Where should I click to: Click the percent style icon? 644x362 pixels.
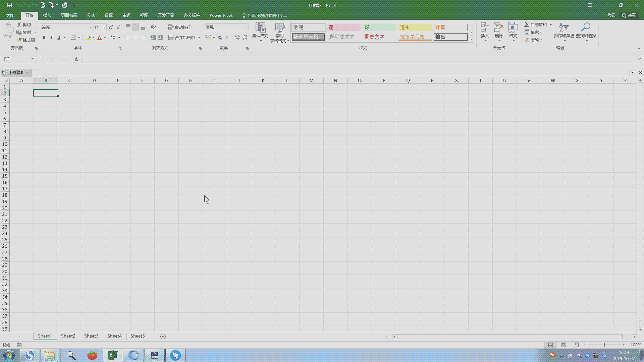pyautogui.click(x=220, y=38)
